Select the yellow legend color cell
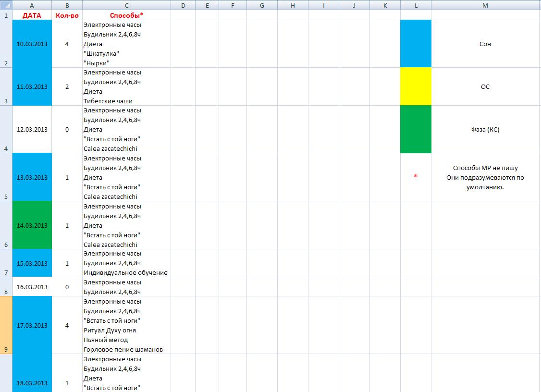The image size is (541, 392). (416, 86)
